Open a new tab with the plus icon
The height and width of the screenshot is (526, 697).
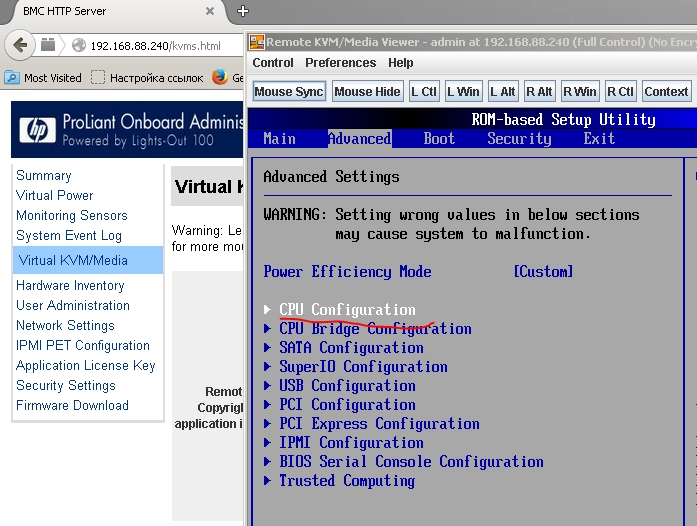click(243, 11)
